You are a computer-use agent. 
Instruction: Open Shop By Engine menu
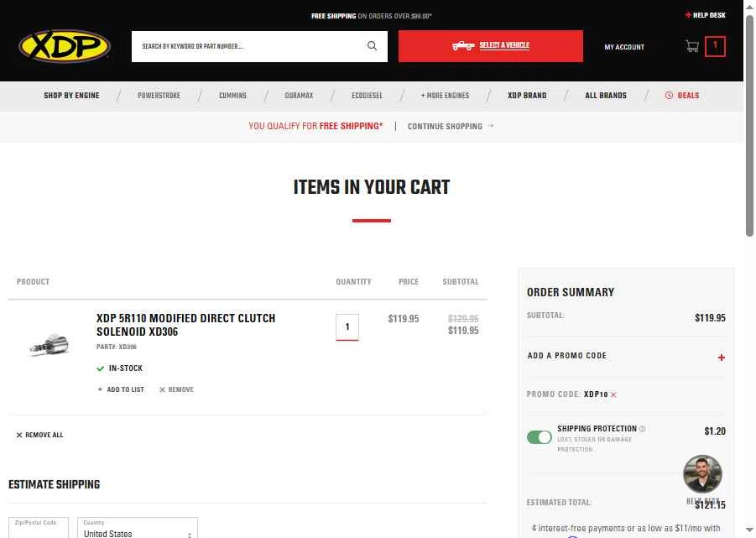coord(71,96)
